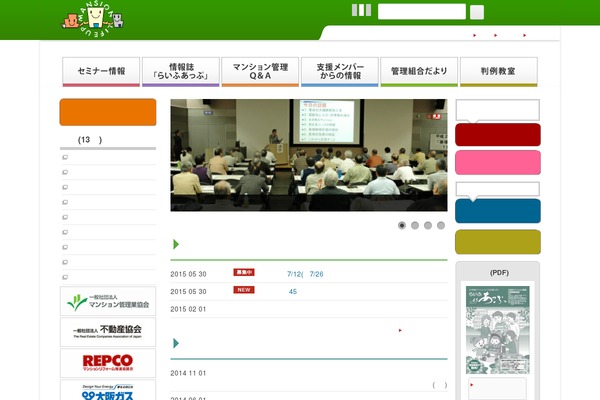
Task: Focus the search field in the green header
Action: point(422,11)
